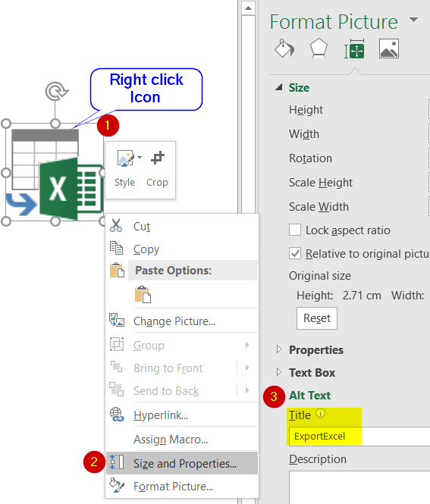This screenshot has width=430, height=504.
Task: Click the Width size label
Action: 304,134
